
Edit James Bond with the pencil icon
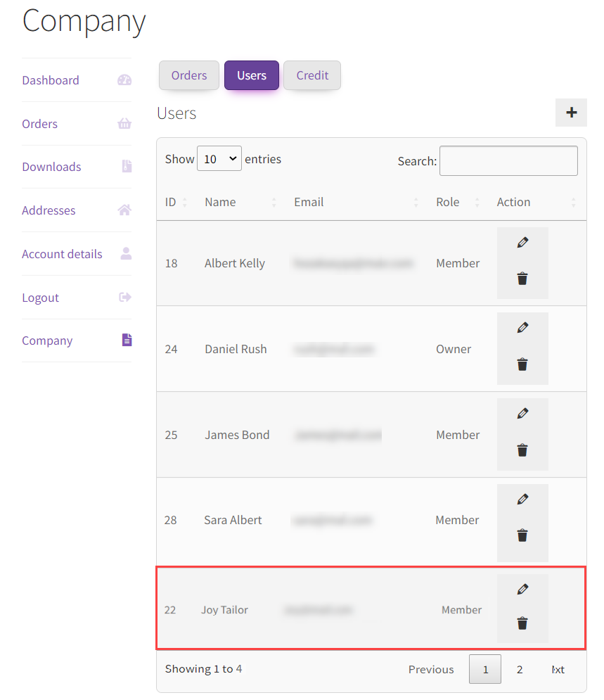click(x=522, y=414)
